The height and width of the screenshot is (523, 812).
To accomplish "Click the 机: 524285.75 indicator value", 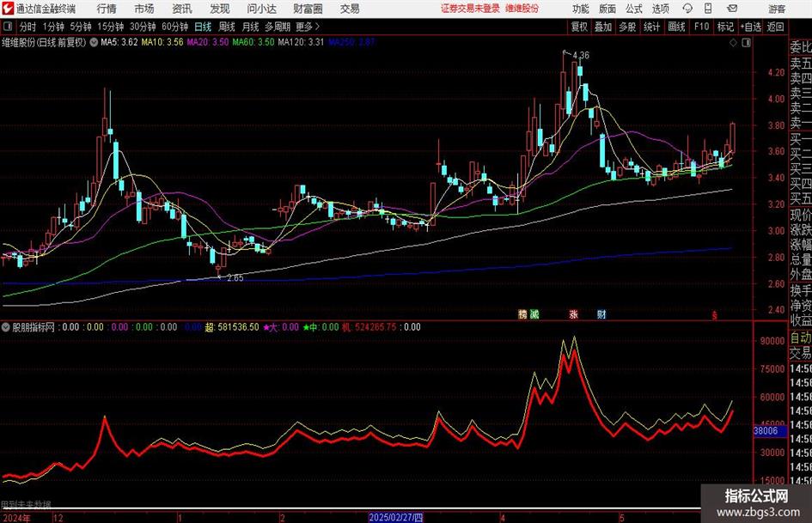I will 369,327.
